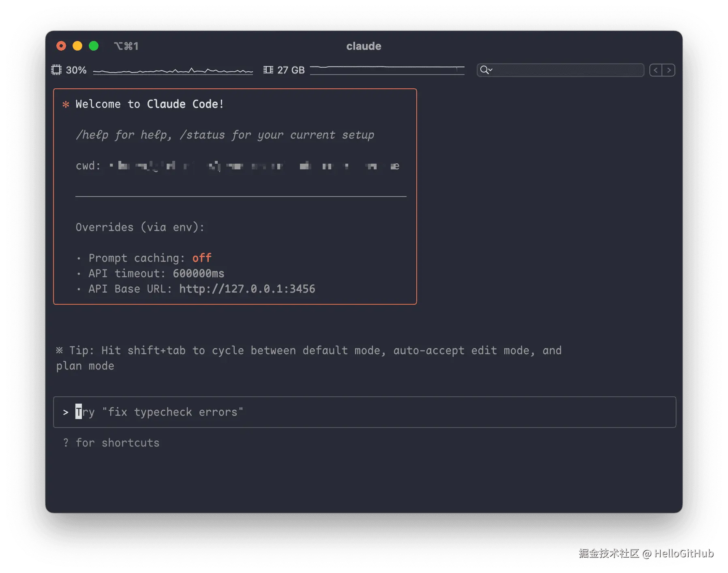Click the yellow minimize window button
Screen dimensions: 728x573
pos(77,46)
